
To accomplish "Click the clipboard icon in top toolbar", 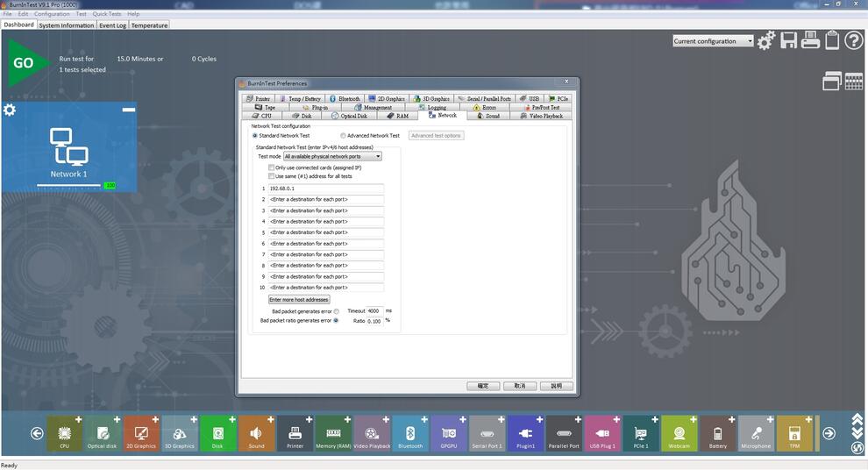I will 832,39.
